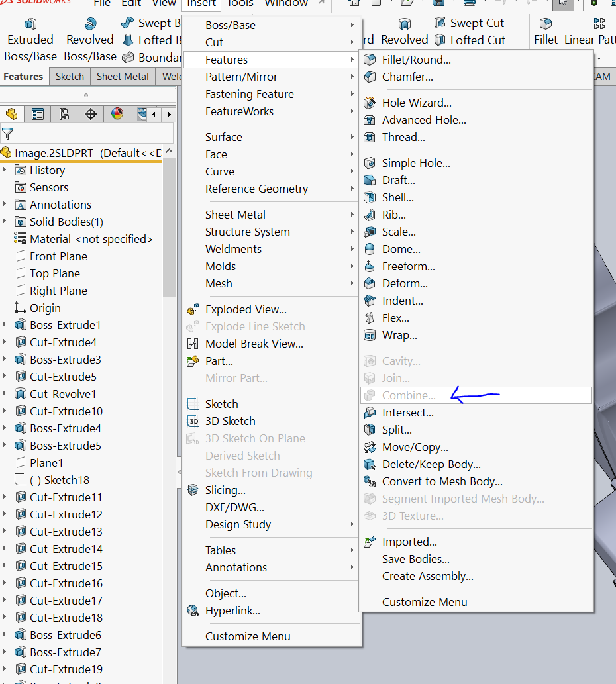Pick the Flex feature command
This screenshot has width=616, height=684.
[x=476, y=318]
